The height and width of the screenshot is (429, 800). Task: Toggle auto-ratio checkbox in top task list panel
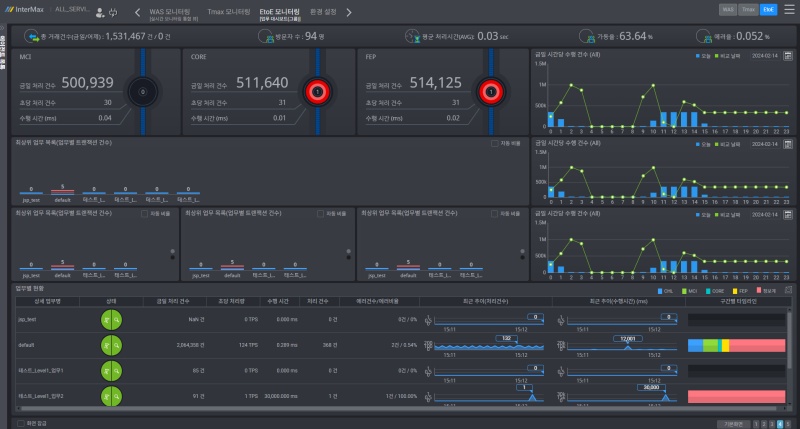[x=494, y=144]
